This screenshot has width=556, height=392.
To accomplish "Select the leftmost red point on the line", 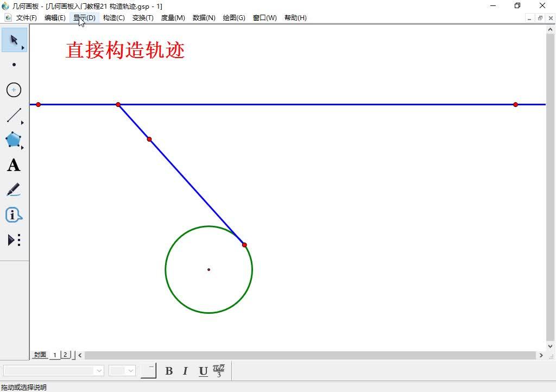I will (39, 105).
